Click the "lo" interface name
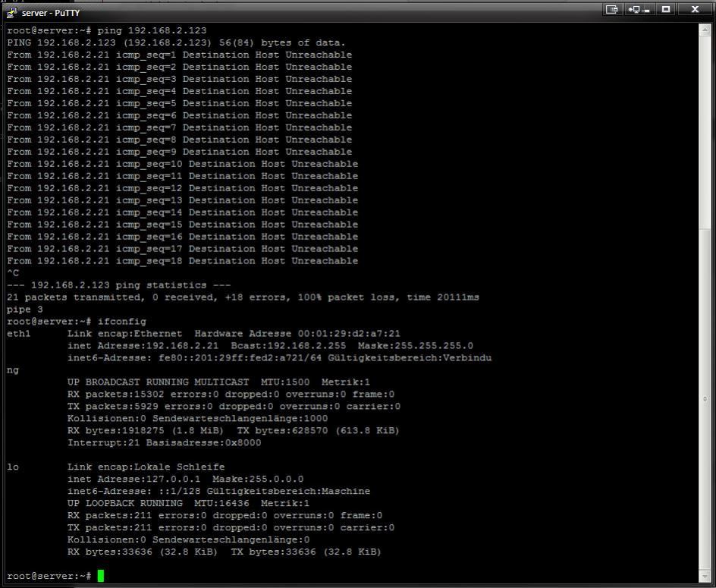 pos(13,467)
